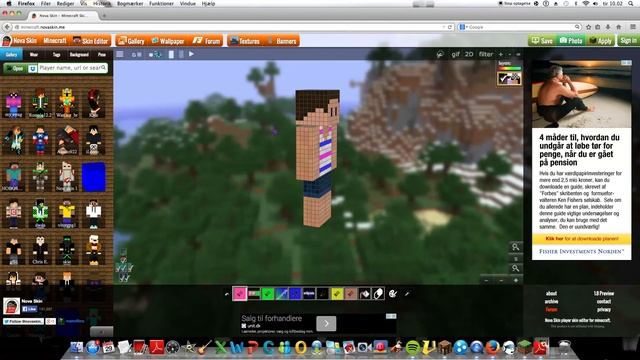Screen dimensions: 640x360
Task: Select the paint bucket fill tool
Action: [x=364, y=293]
